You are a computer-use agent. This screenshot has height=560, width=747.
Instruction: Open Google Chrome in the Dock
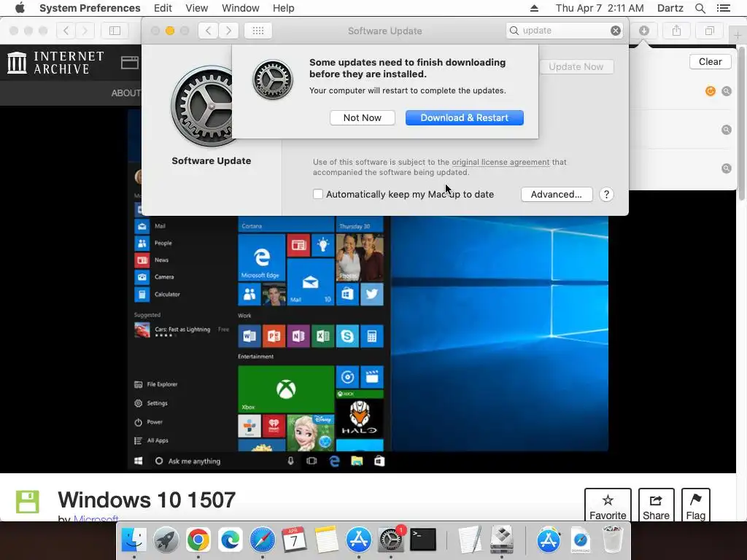[x=198, y=540]
